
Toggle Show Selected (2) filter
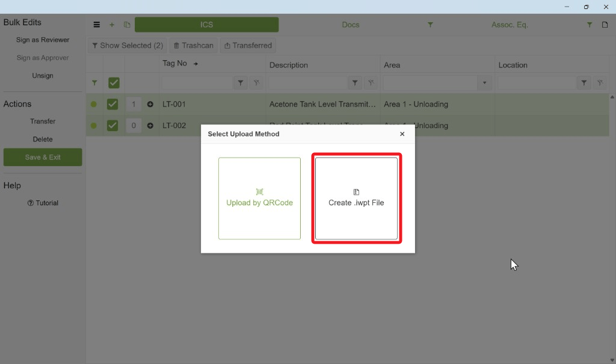tap(128, 46)
